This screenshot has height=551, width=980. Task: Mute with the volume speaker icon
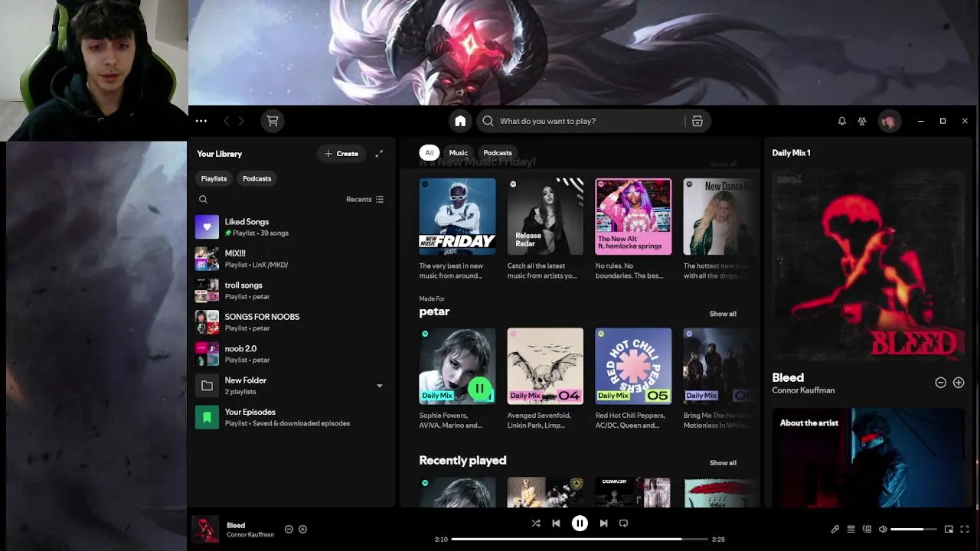pos(883,529)
